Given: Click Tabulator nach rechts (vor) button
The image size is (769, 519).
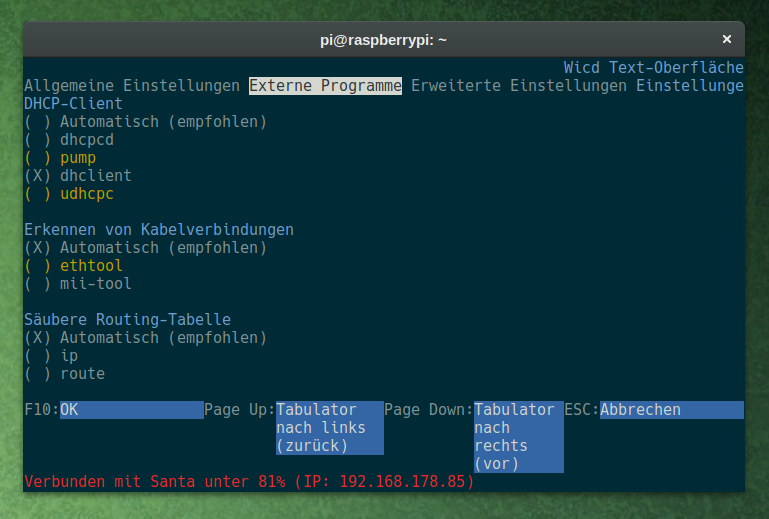Looking at the screenshot, I should [x=518, y=437].
